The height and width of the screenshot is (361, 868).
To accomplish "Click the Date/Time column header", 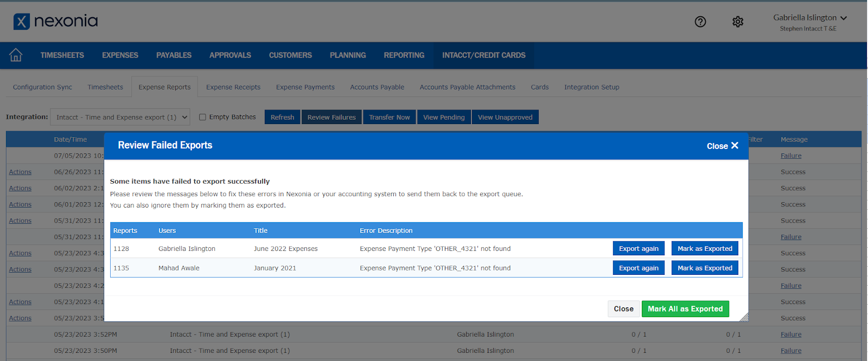I will [x=71, y=139].
